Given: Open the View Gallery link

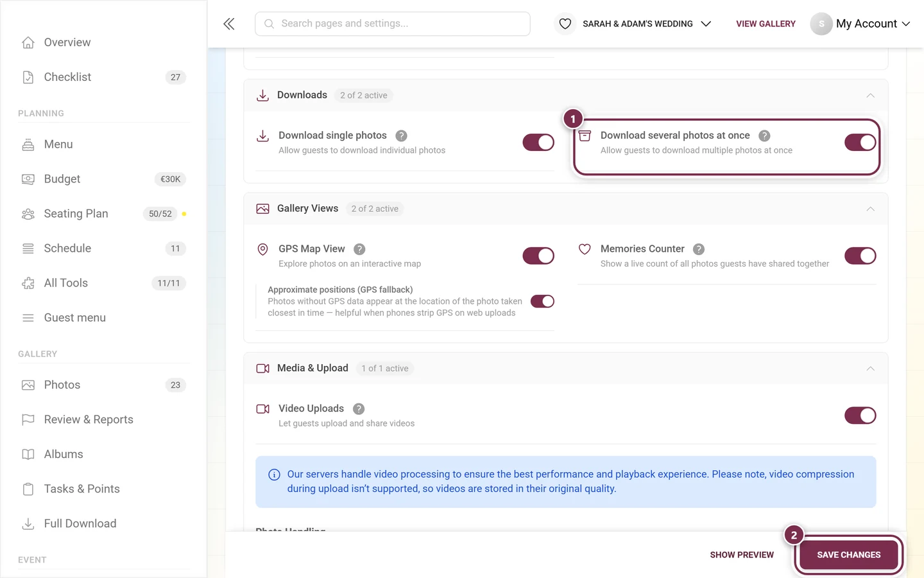Looking at the screenshot, I should click(x=766, y=24).
